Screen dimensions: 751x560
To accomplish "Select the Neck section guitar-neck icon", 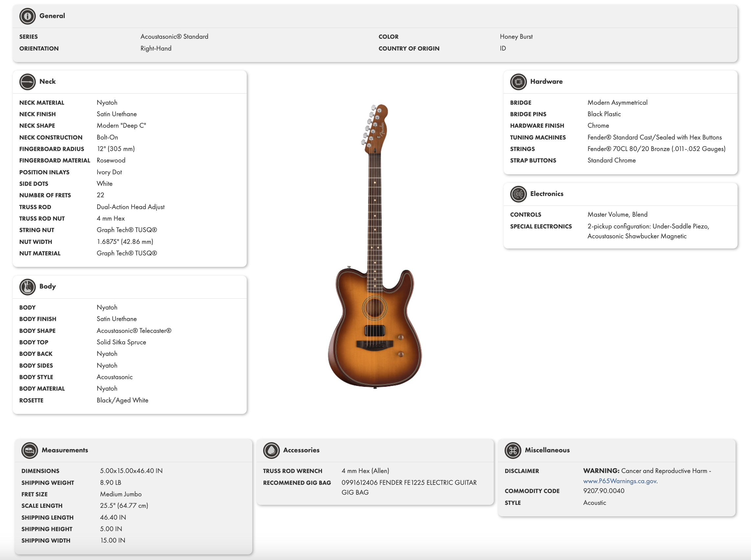I will point(28,81).
